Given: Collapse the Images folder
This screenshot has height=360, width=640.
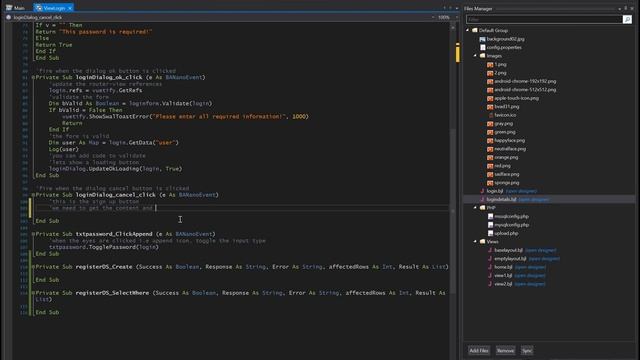Looking at the screenshot, I should 476,56.
